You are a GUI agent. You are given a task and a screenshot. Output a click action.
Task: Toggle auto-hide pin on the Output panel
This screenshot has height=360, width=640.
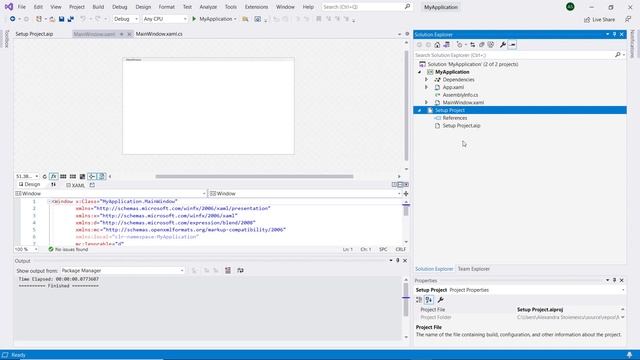398,260
